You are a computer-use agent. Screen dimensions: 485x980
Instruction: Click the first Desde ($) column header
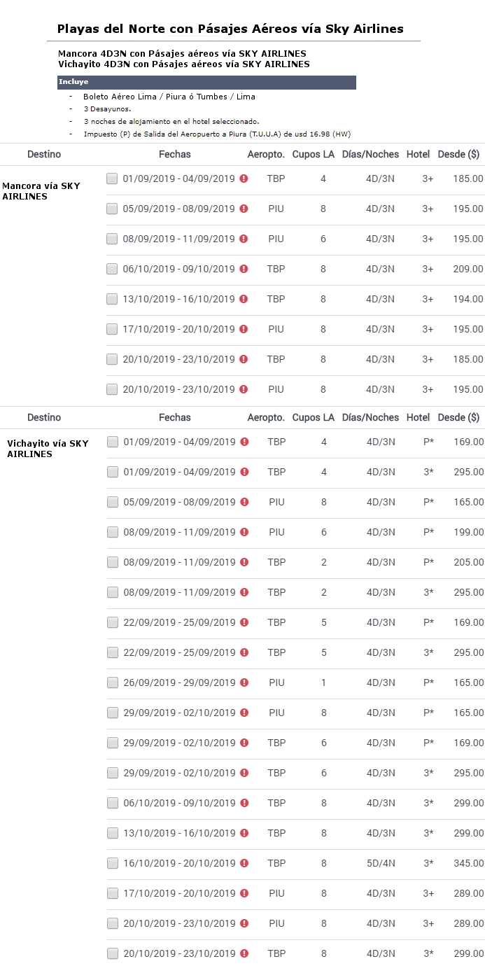click(x=458, y=154)
